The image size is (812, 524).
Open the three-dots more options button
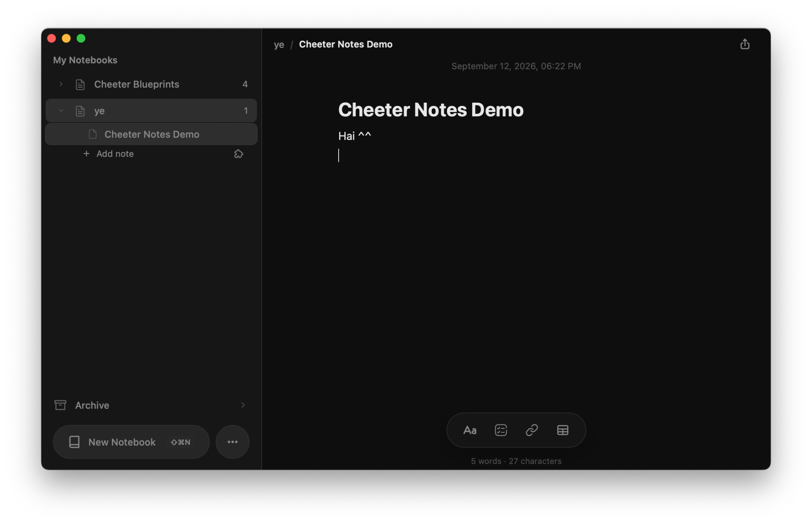tap(232, 442)
